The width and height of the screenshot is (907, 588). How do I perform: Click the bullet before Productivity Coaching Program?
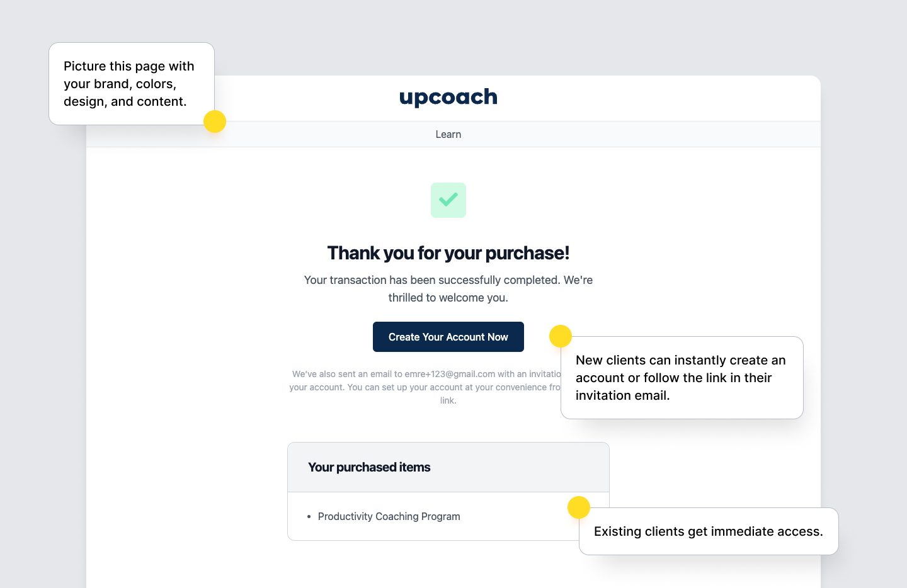(309, 517)
